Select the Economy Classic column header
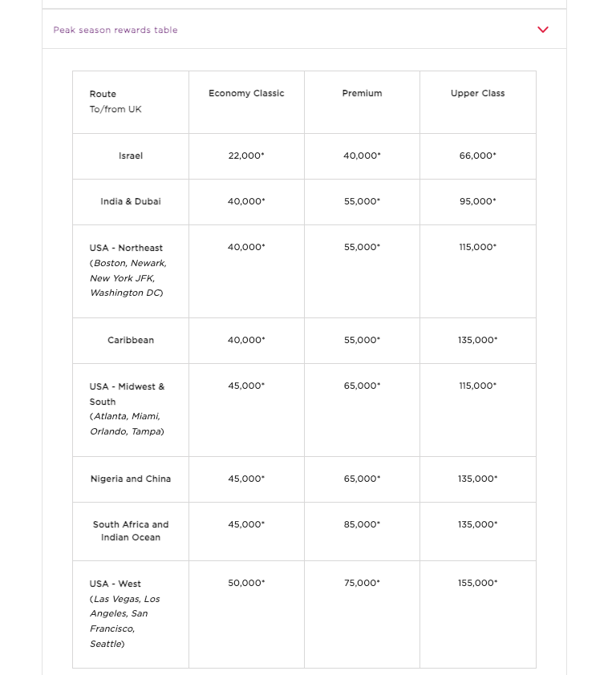This screenshot has height=675, width=616. point(246,93)
